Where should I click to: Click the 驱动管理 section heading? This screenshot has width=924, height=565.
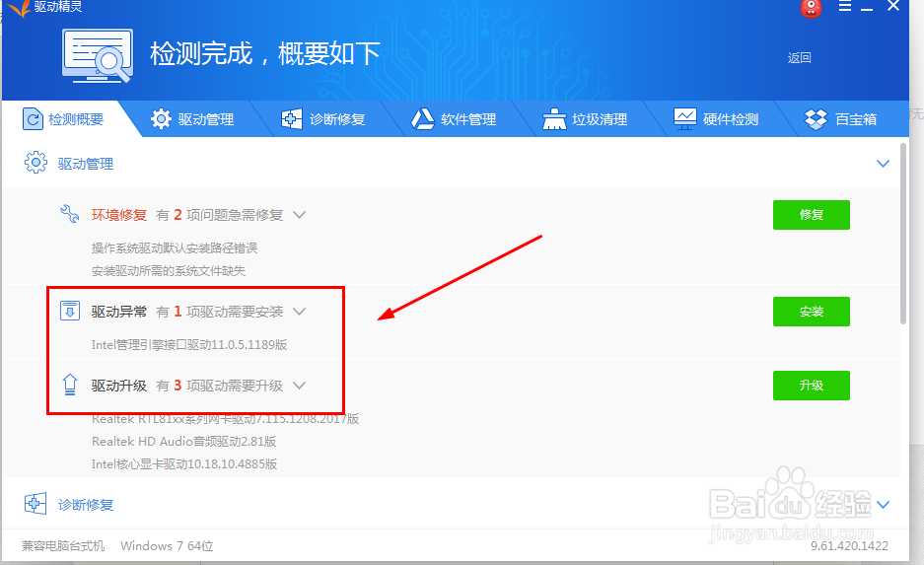pyautogui.click(x=86, y=164)
